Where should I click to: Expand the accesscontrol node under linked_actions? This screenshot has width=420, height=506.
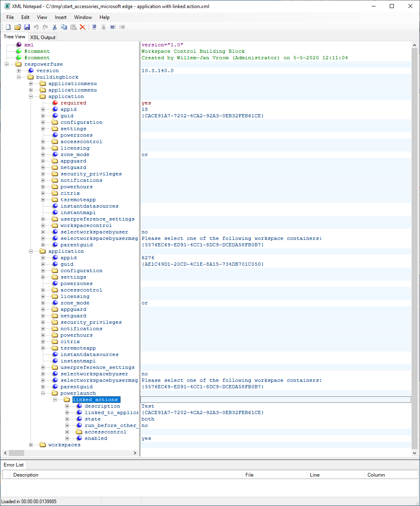click(67, 432)
